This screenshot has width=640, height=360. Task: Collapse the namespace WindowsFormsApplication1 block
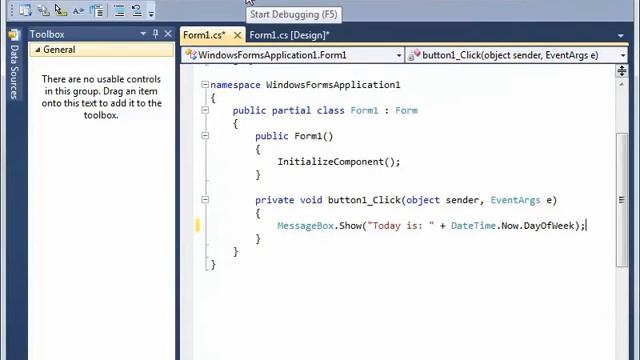point(205,84)
